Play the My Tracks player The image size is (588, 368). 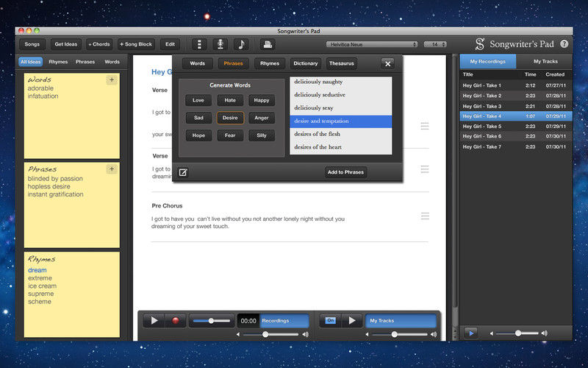coord(352,321)
